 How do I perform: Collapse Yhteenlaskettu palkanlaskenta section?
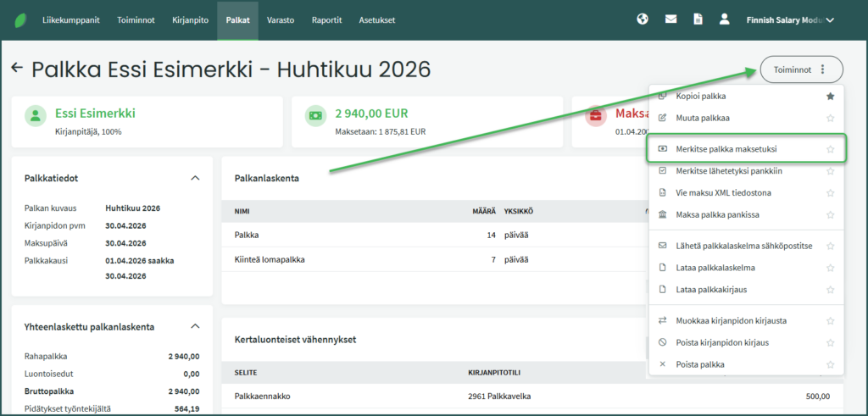pos(195,325)
